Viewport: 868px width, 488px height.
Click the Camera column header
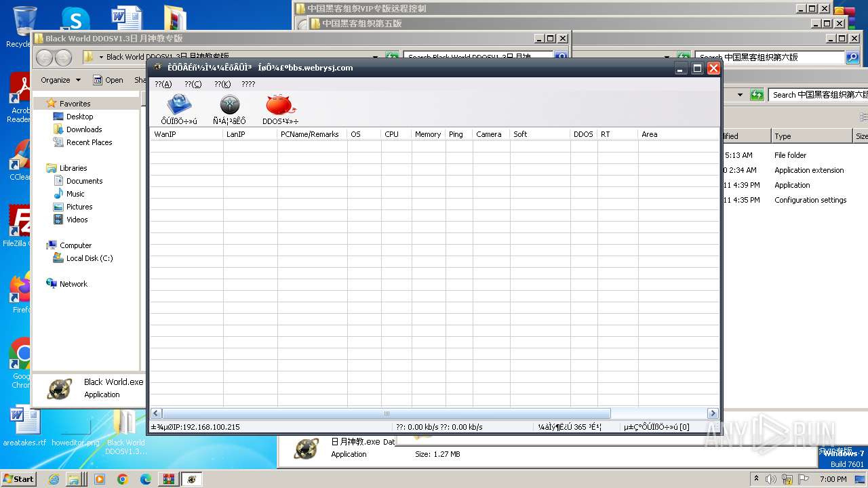click(x=492, y=134)
